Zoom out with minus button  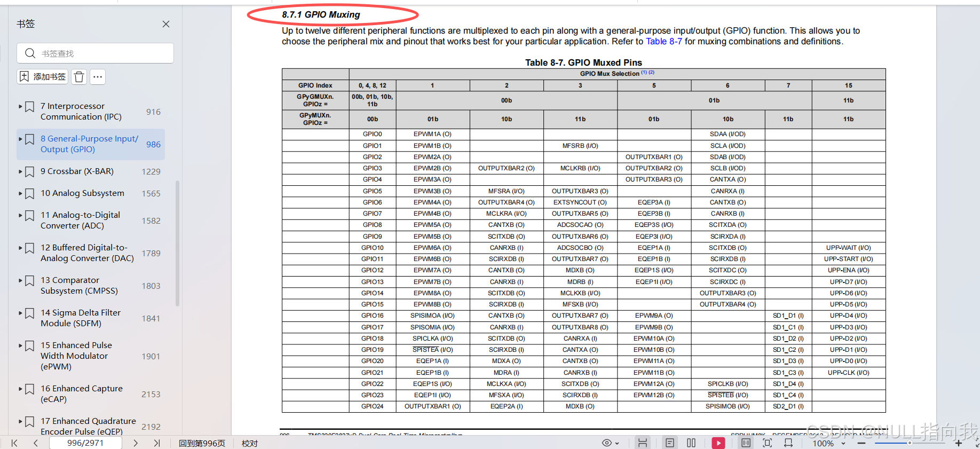(x=862, y=443)
